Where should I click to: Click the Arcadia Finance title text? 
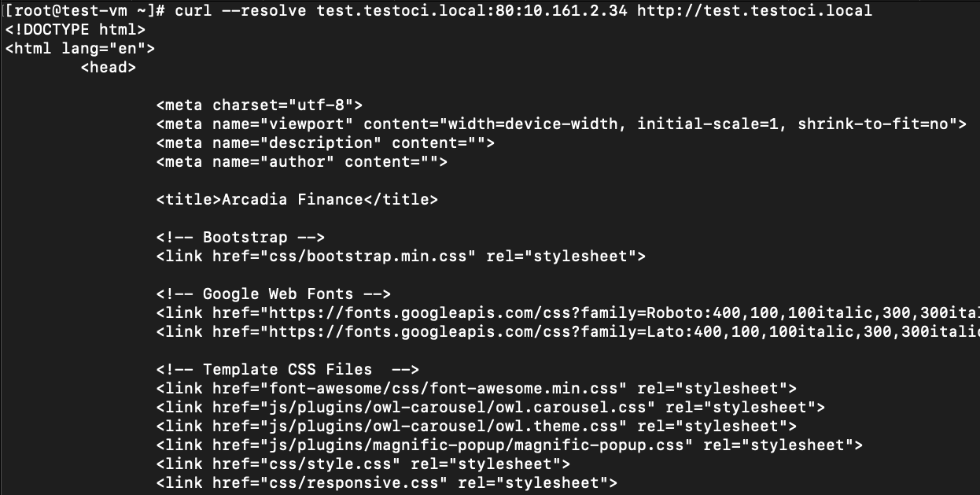click(293, 200)
